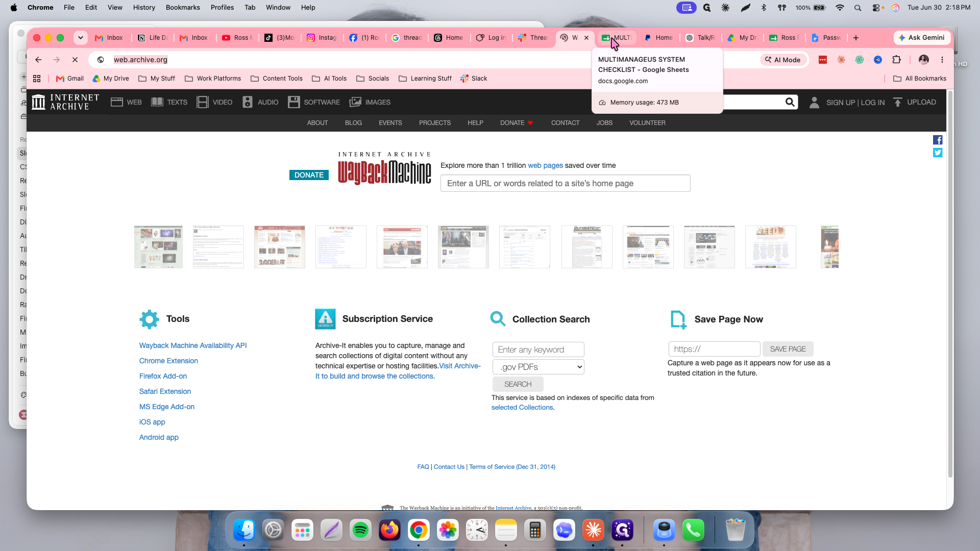Viewport: 980px width, 551px height.
Task: Open the tab search chevron
Action: [x=80, y=38]
